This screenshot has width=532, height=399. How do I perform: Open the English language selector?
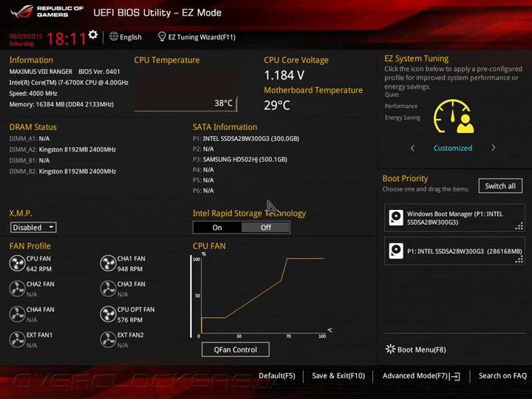tap(126, 37)
